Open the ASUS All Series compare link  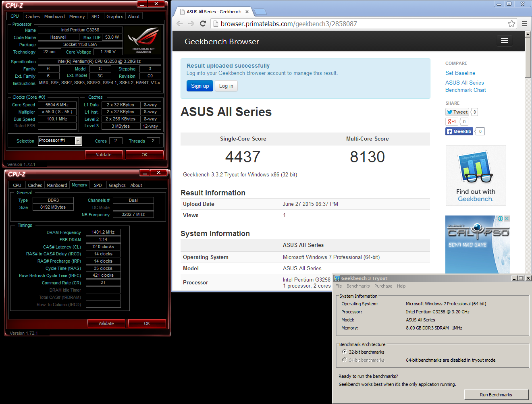[465, 83]
